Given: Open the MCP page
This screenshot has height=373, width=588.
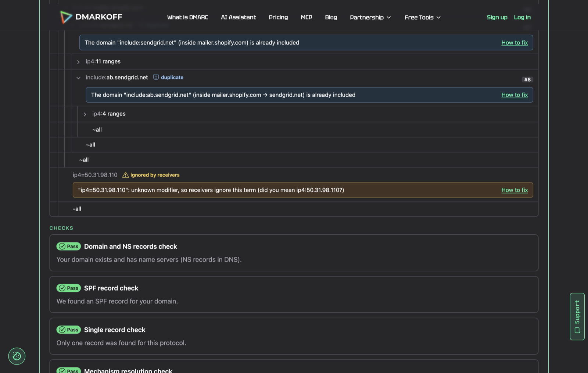Looking at the screenshot, I should [x=306, y=17].
